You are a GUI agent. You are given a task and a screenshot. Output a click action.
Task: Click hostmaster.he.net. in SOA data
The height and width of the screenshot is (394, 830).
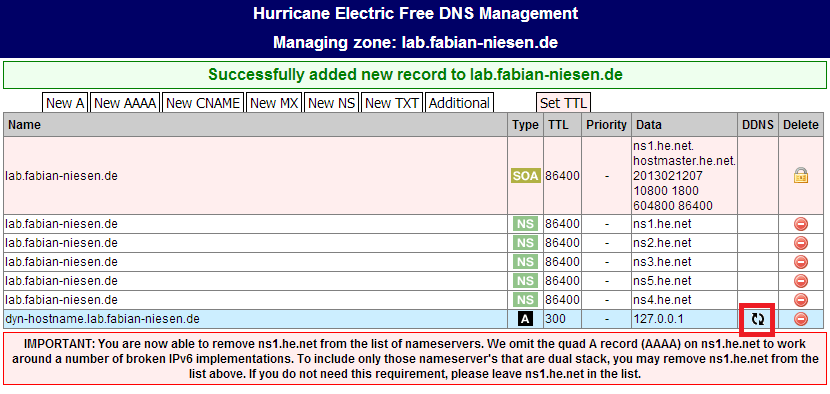(684, 160)
